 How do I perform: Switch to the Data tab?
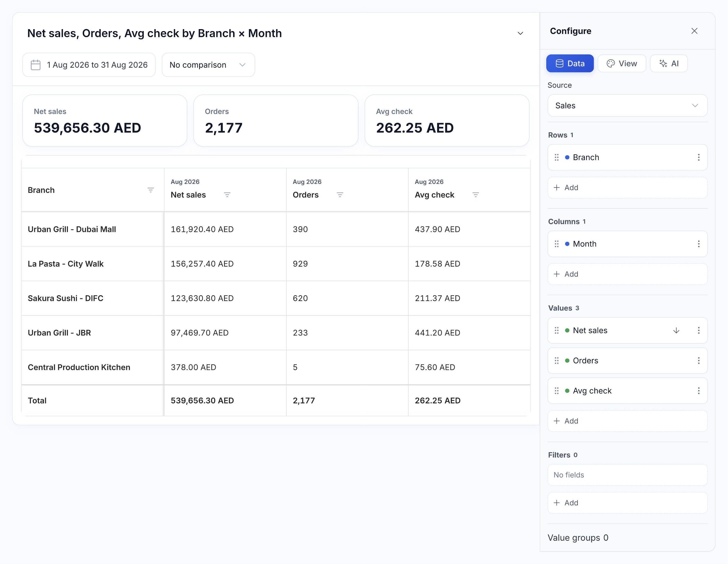coord(570,63)
